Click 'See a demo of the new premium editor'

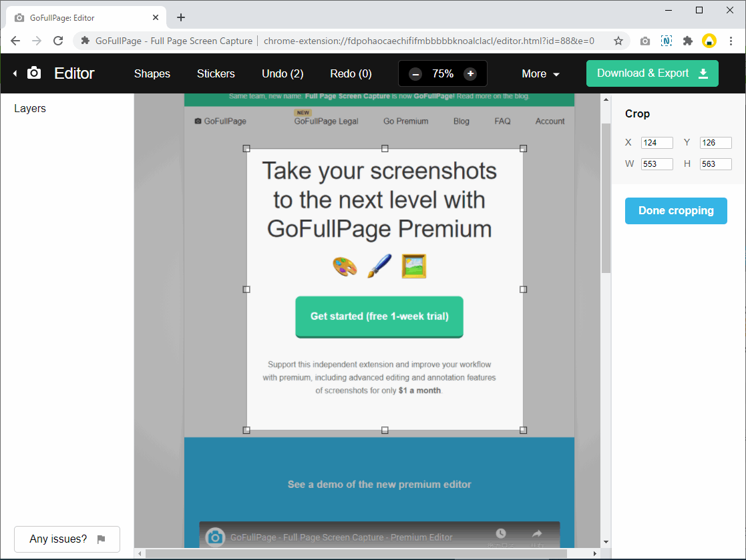[379, 485]
